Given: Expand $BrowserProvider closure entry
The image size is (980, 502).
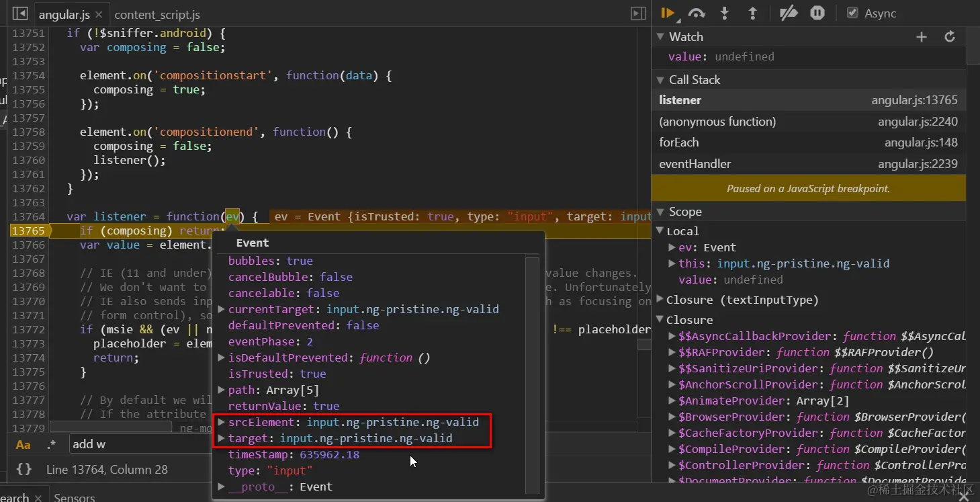Looking at the screenshot, I should tap(672, 417).
